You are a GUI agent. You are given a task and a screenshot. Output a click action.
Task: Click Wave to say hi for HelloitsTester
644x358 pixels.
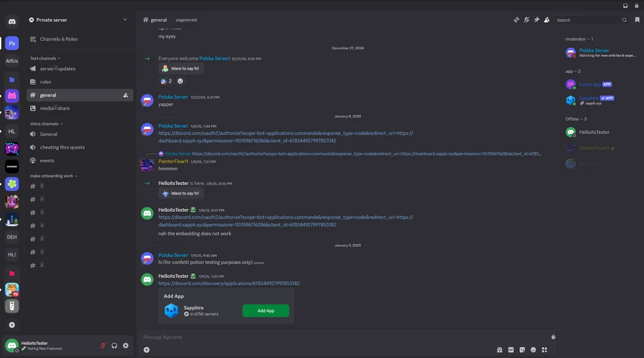click(x=181, y=193)
